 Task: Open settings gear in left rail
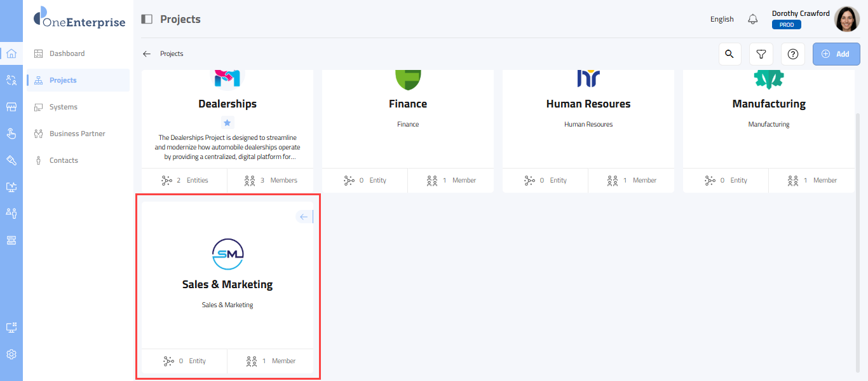tap(11, 354)
